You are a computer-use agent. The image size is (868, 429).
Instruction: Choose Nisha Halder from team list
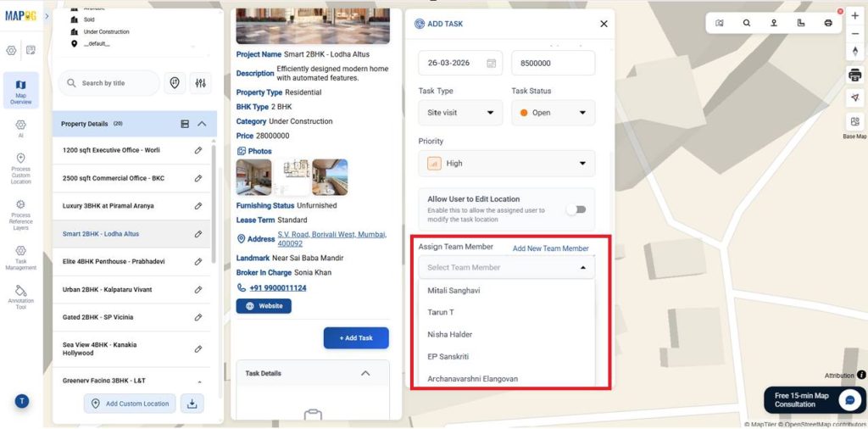[507, 334]
